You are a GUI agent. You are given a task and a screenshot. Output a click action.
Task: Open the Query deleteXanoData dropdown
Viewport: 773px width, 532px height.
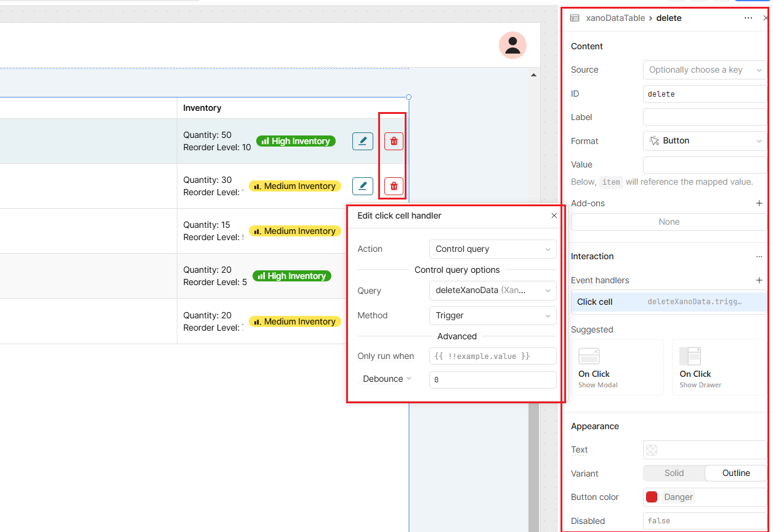[493, 291]
